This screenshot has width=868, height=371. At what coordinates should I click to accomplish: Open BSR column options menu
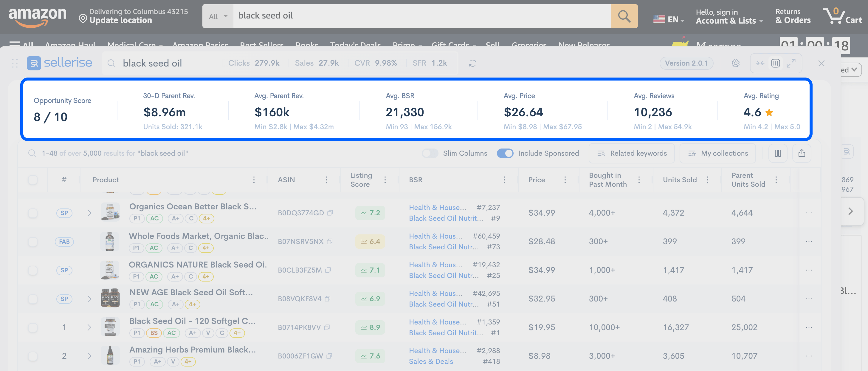[x=504, y=180]
